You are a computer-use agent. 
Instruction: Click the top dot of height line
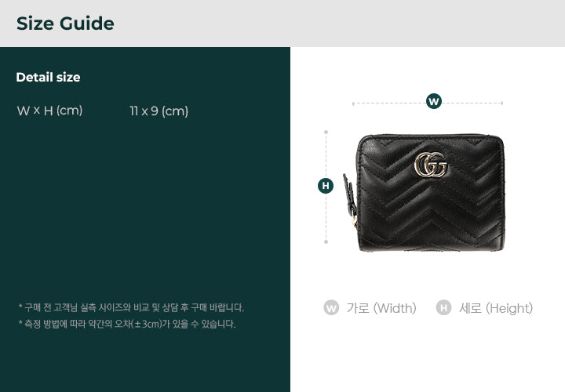pyautogui.click(x=326, y=132)
